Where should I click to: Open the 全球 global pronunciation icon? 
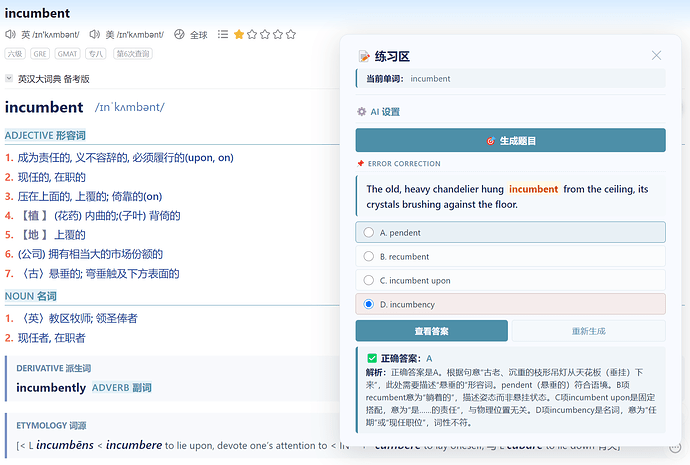179,34
